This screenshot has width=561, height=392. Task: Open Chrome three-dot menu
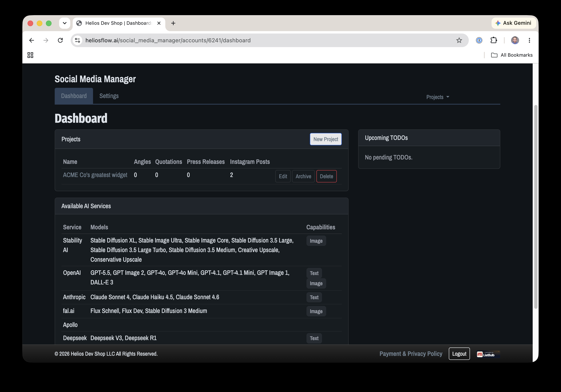[529, 40]
